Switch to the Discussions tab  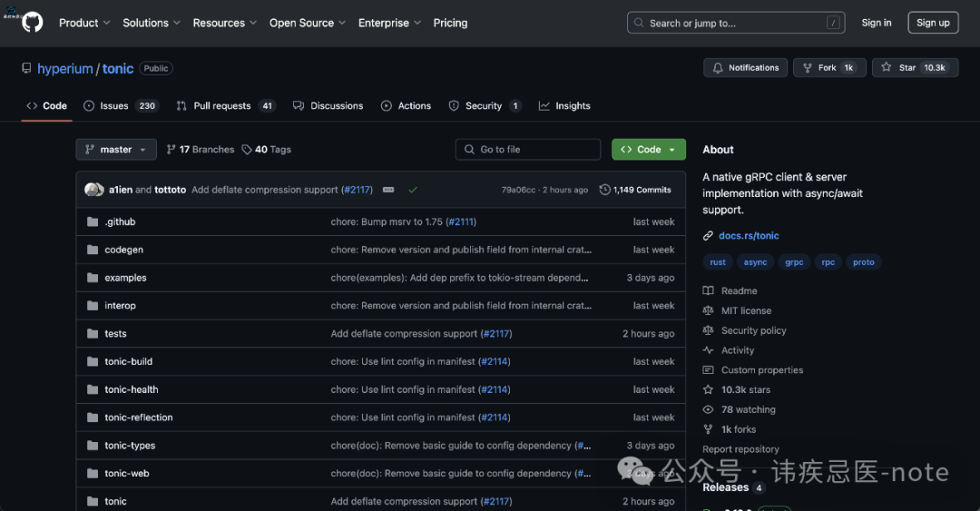coord(328,105)
